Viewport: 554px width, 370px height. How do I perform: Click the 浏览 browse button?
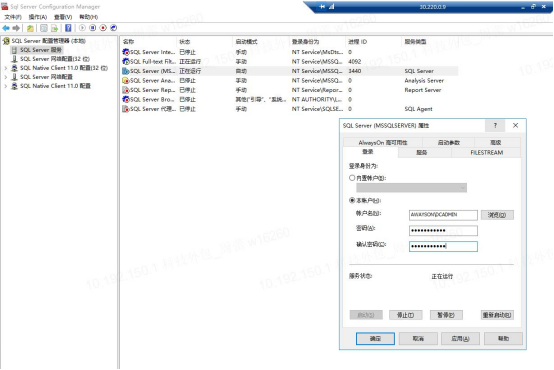click(497, 215)
